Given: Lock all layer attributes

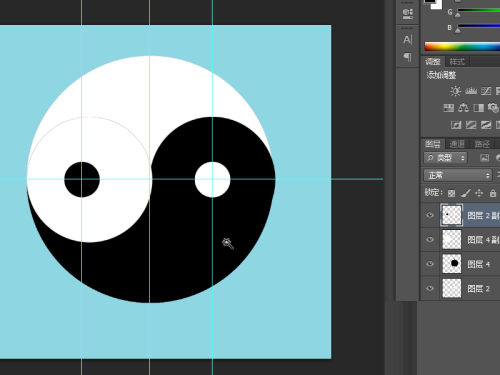Looking at the screenshot, I should click(x=493, y=193).
